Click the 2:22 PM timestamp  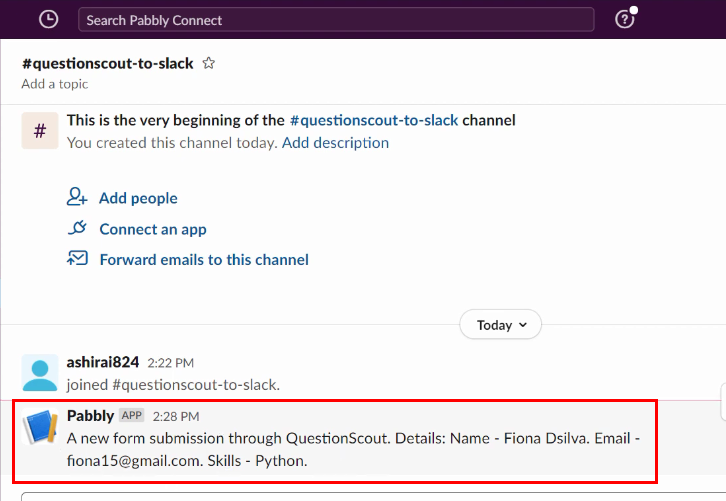(170, 363)
